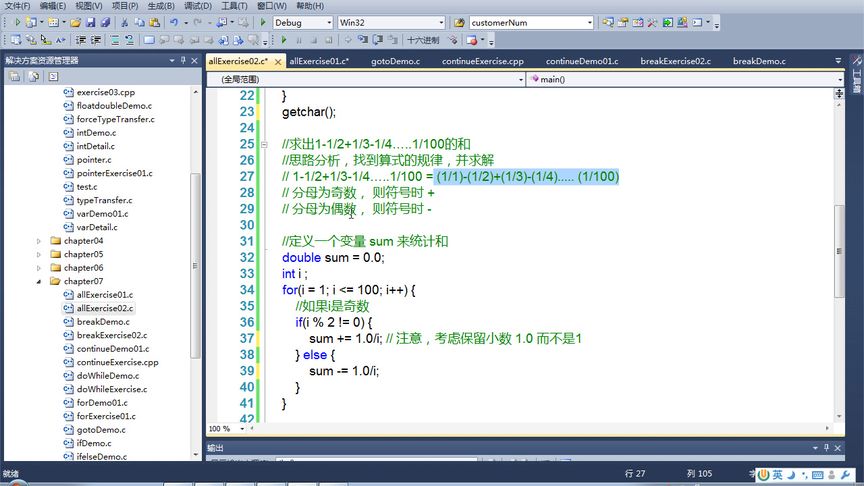This screenshot has height=486, width=864.
Task: Collapse code block at line 25
Action: 264,144
